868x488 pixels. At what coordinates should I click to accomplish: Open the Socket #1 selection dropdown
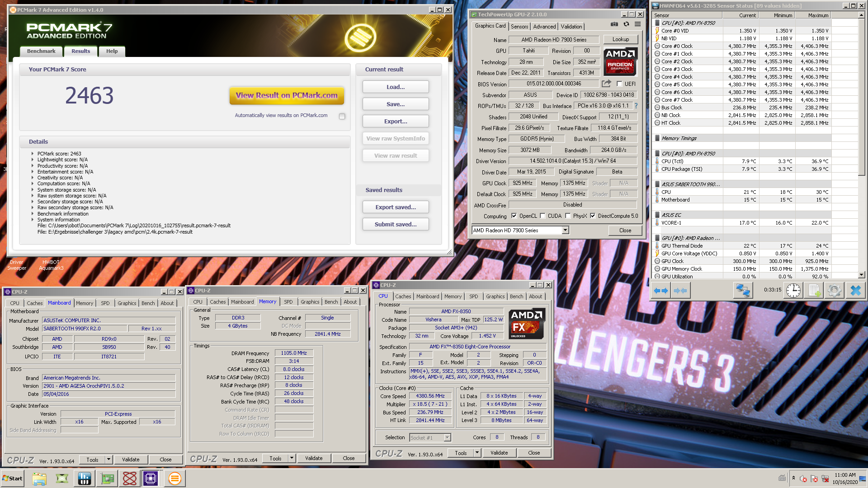[x=447, y=437]
